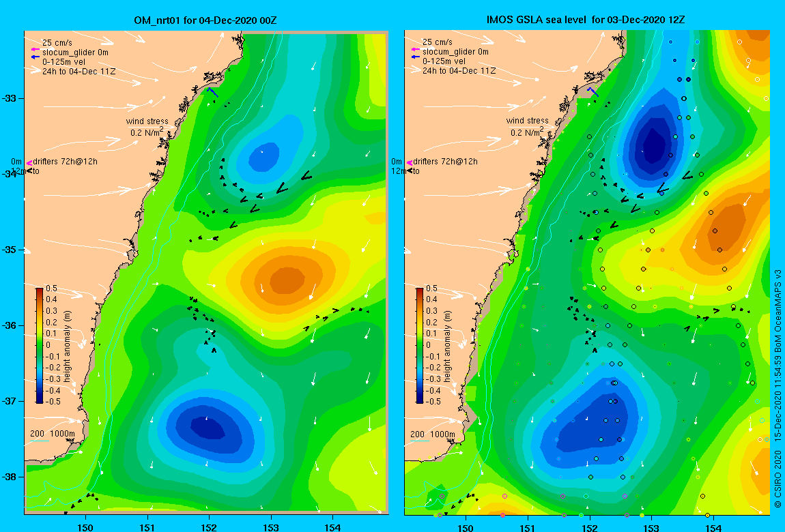Click '24h to 04-Dec 11Z' in left map legend

click(78, 72)
